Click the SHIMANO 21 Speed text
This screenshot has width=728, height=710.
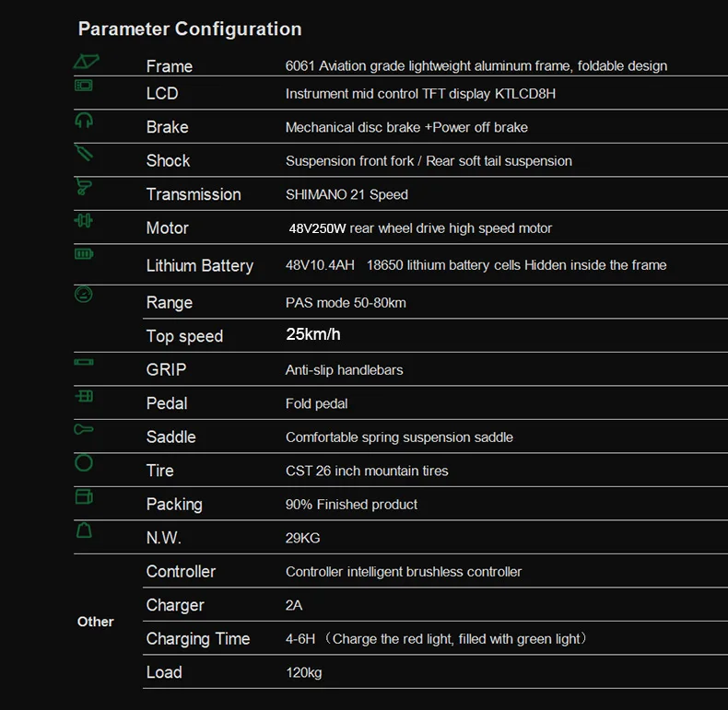(x=346, y=194)
